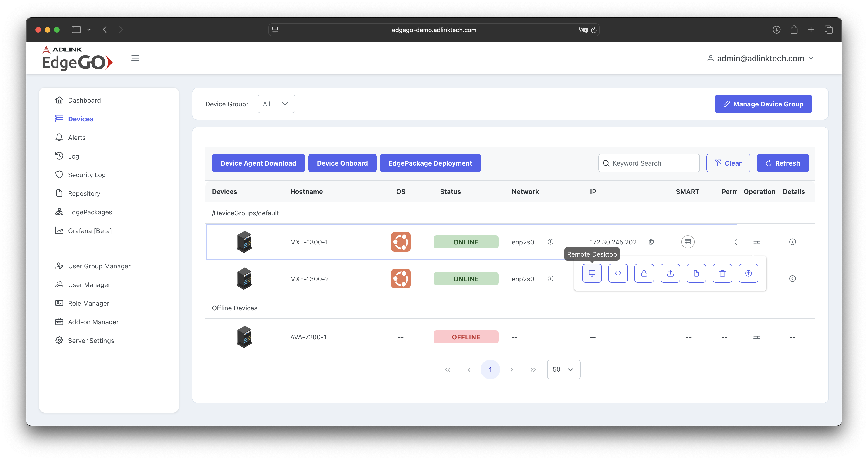The width and height of the screenshot is (868, 460).
Task: Click the code brackets icon in operation popup
Action: 618,273
